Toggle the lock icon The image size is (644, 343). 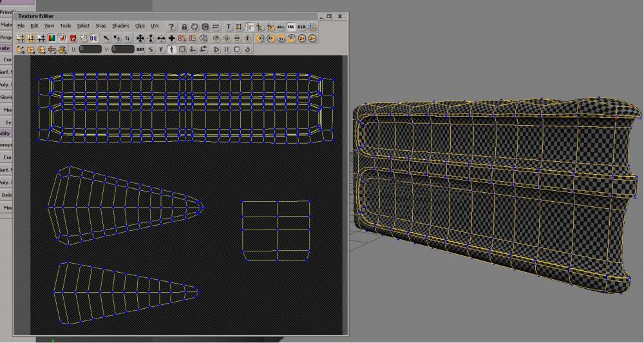(184, 27)
